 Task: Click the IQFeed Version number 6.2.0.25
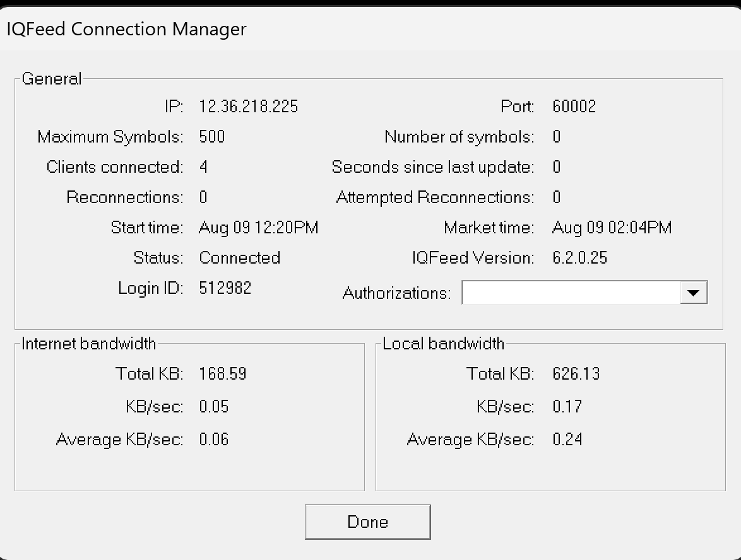tap(579, 258)
